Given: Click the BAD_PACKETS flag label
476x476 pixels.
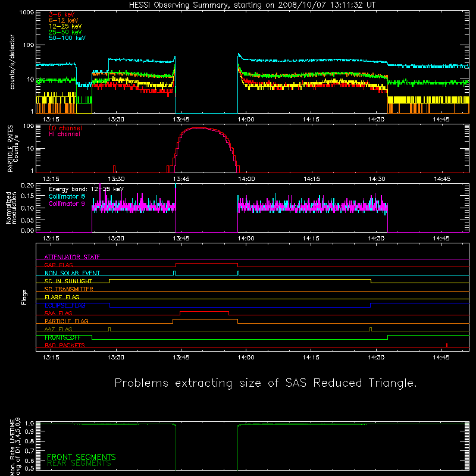Looking at the screenshot, I should point(65,345).
